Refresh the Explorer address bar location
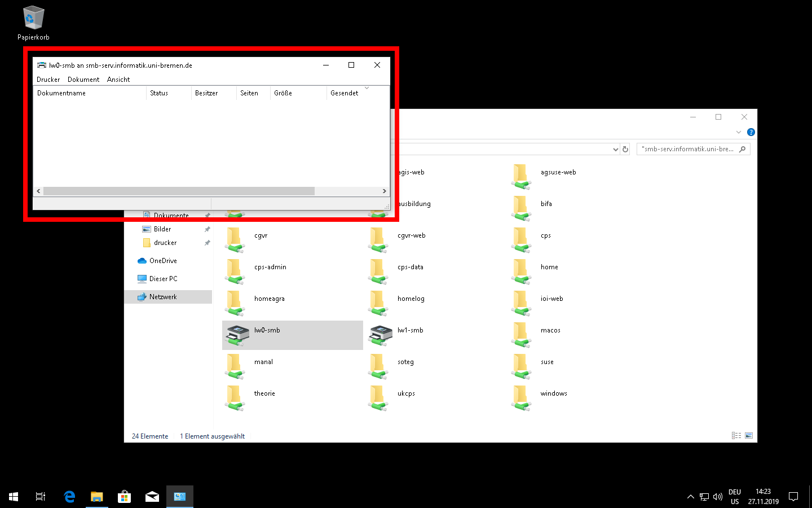Viewport: 812px width, 508px height. click(625, 150)
